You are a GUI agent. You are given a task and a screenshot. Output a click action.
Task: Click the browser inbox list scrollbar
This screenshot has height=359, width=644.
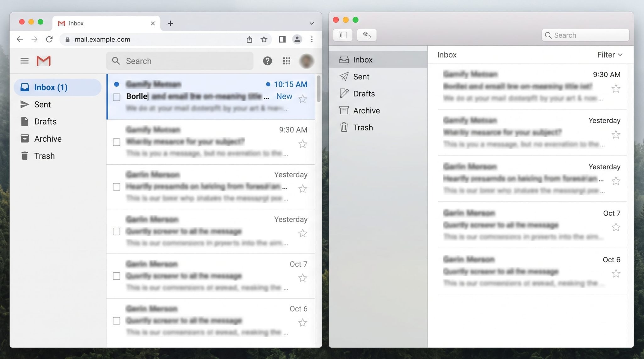pyautogui.click(x=319, y=89)
